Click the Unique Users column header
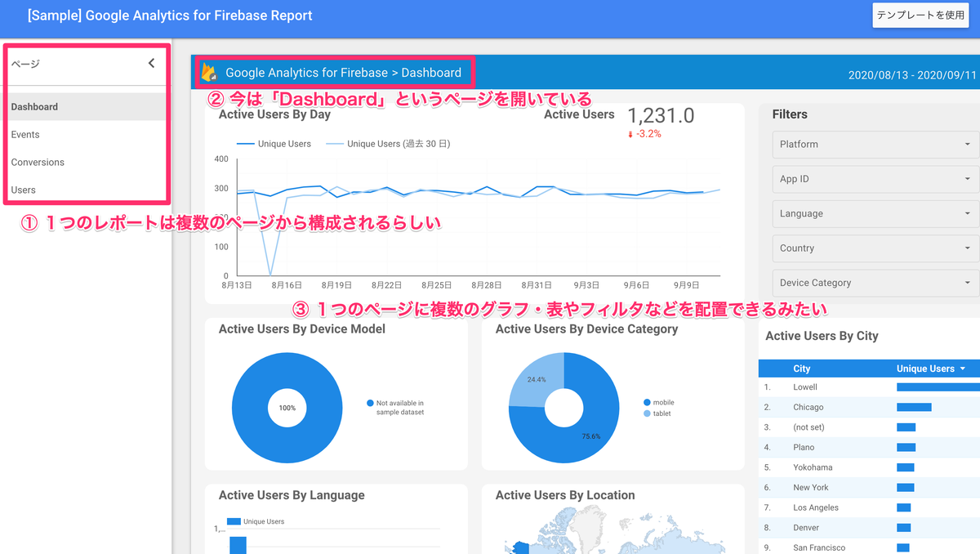The image size is (980, 554). click(x=925, y=369)
